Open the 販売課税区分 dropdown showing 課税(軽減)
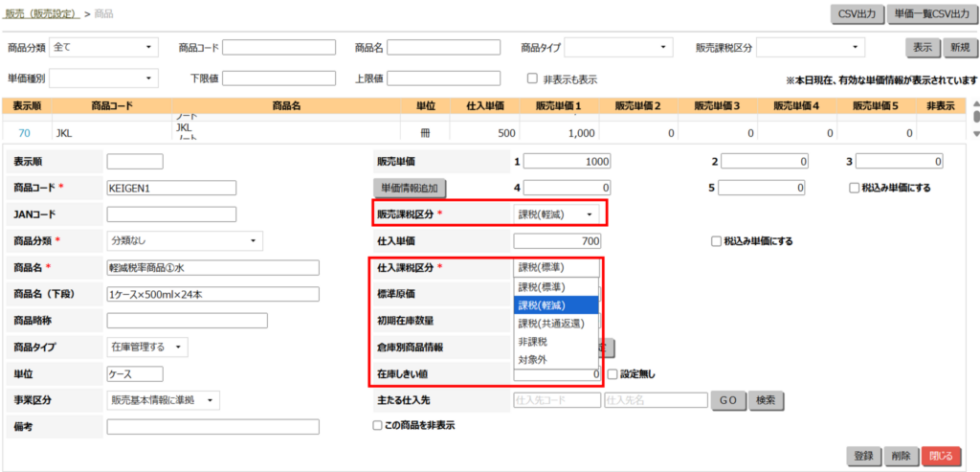The width and height of the screenshot is (980, 472). [x=557, y=215]
